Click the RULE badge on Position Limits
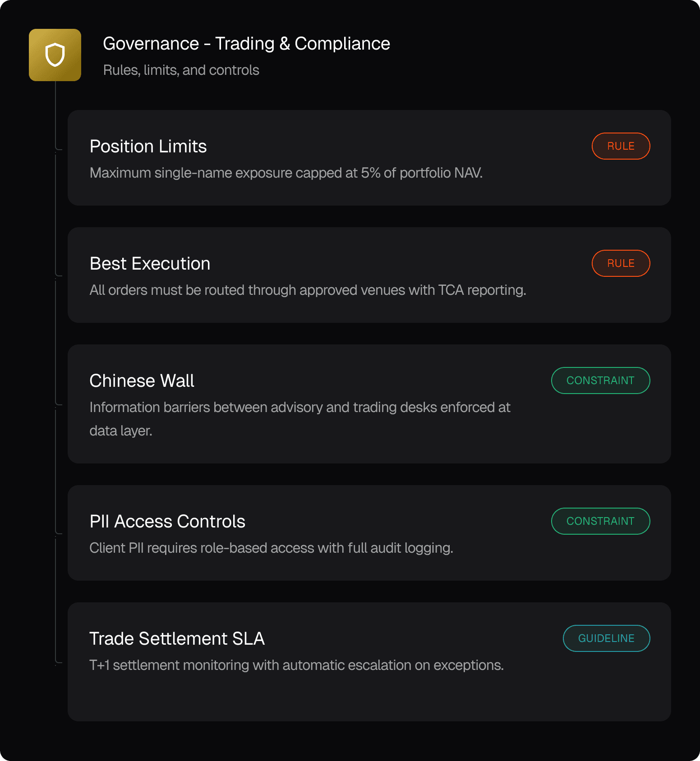This screenshot has height=761, width=700. 621,146
